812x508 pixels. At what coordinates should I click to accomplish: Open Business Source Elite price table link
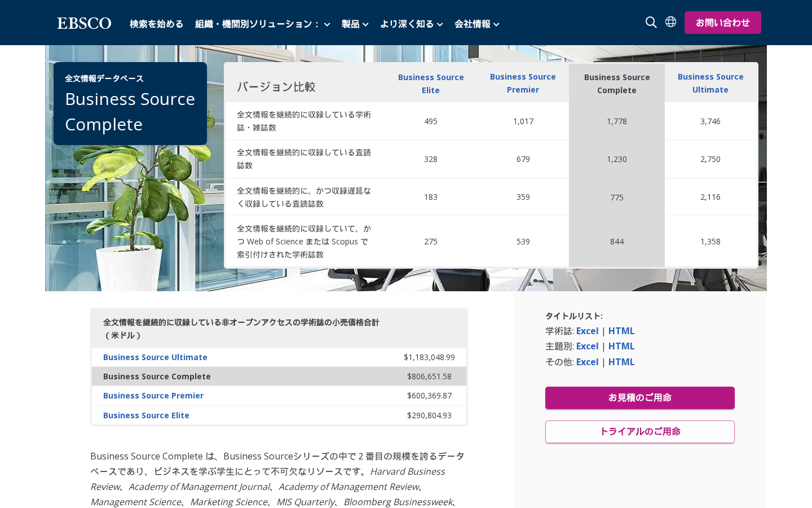(146, 415)
